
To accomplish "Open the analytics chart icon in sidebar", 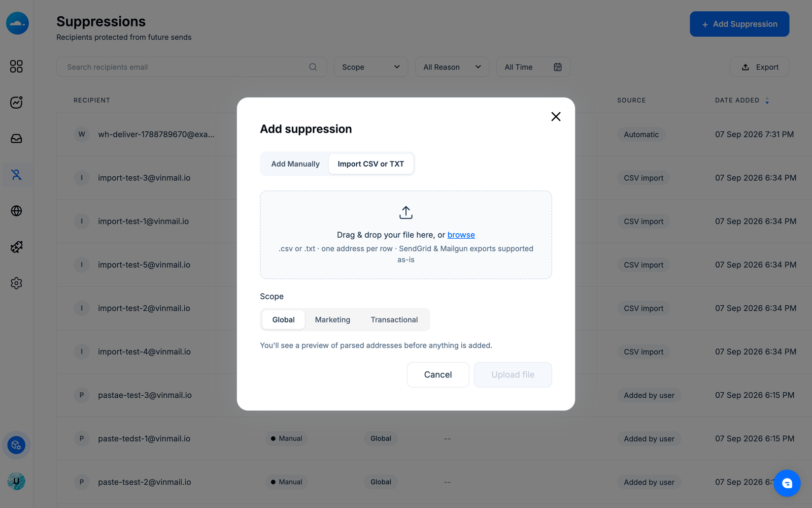I will point(16,103).
